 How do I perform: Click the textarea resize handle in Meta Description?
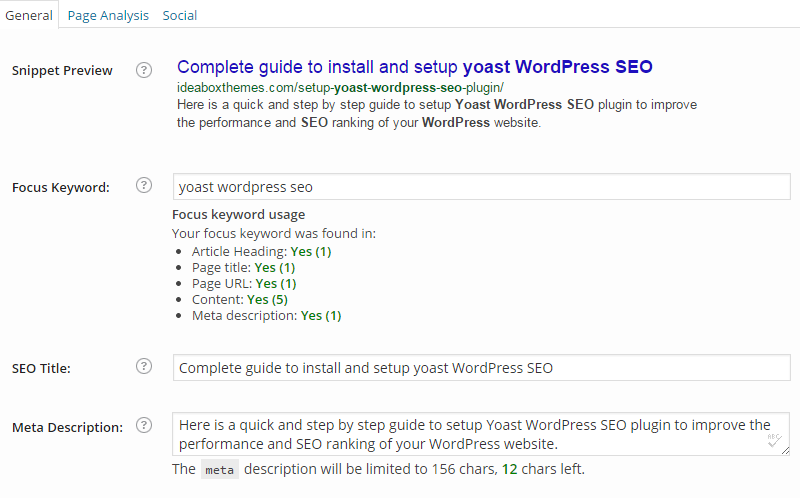point(785,451)
